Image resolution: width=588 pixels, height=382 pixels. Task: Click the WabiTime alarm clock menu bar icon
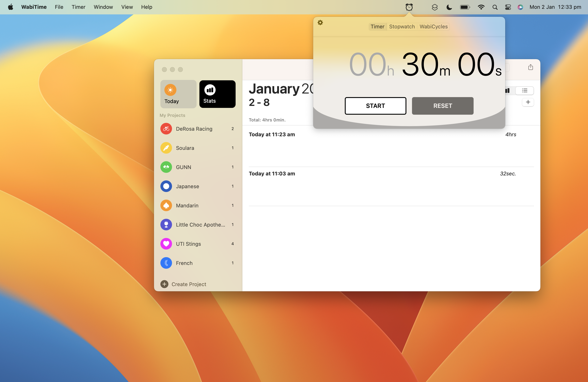click(x=409, y=7)
